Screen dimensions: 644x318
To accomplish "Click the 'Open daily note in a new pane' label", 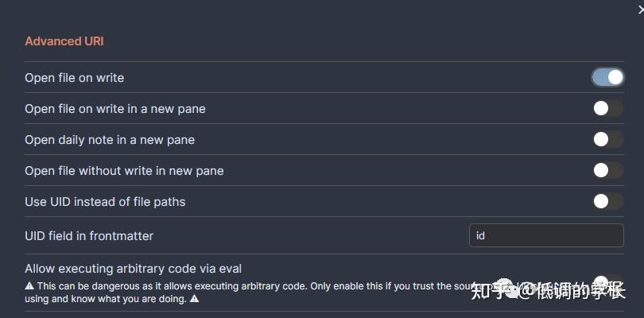I will coord(110,140).
